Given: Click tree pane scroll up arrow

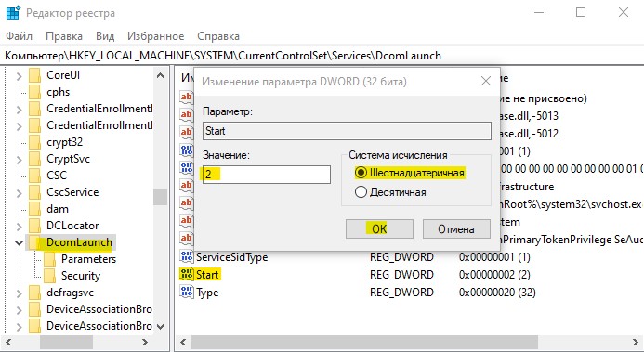Looking at the screenshot, I should 161,75.
